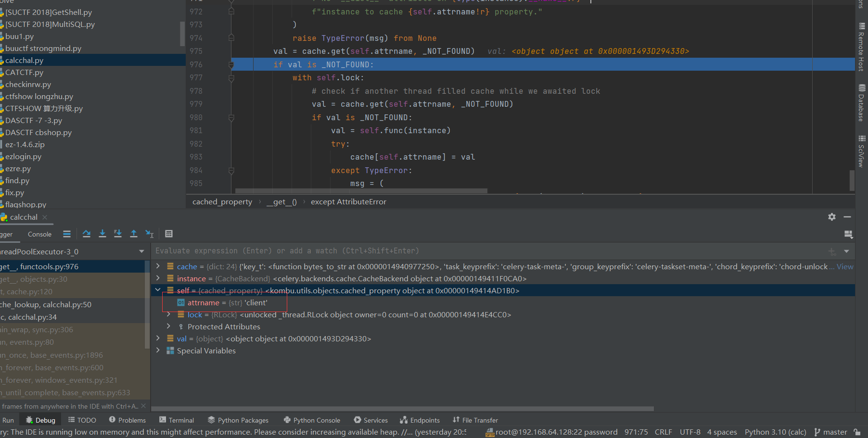This screenshot has height=438, width=868.
Task: Select the __get__, functools.py:976 frame
Action: point(72,266)
